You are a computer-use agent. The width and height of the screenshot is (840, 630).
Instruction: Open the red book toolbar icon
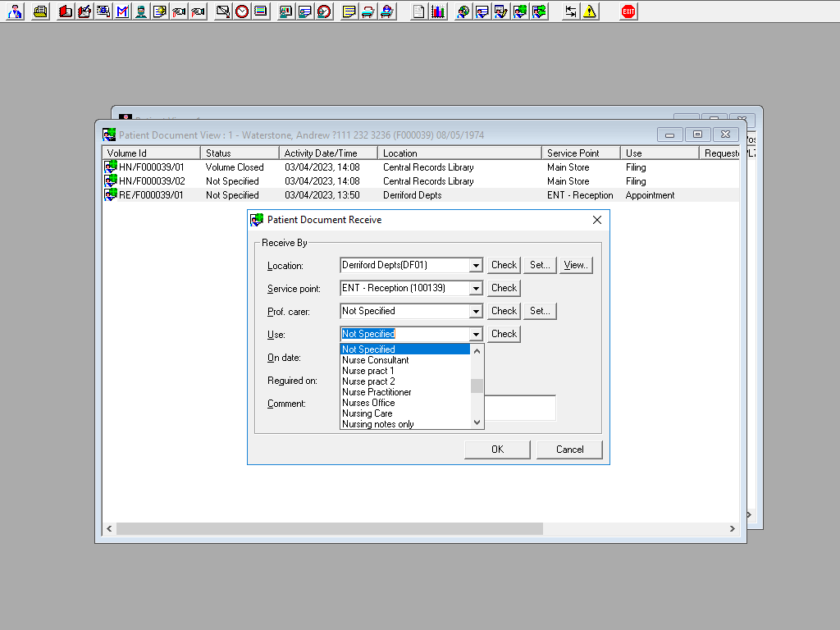66,11
